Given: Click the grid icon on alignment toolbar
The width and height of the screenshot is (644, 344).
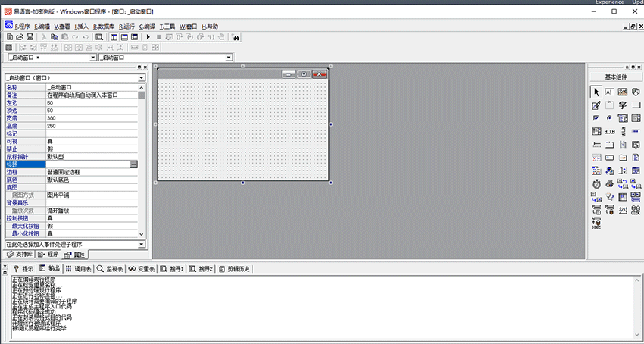Looking at the screenshot, I should (x=8, y=47).
